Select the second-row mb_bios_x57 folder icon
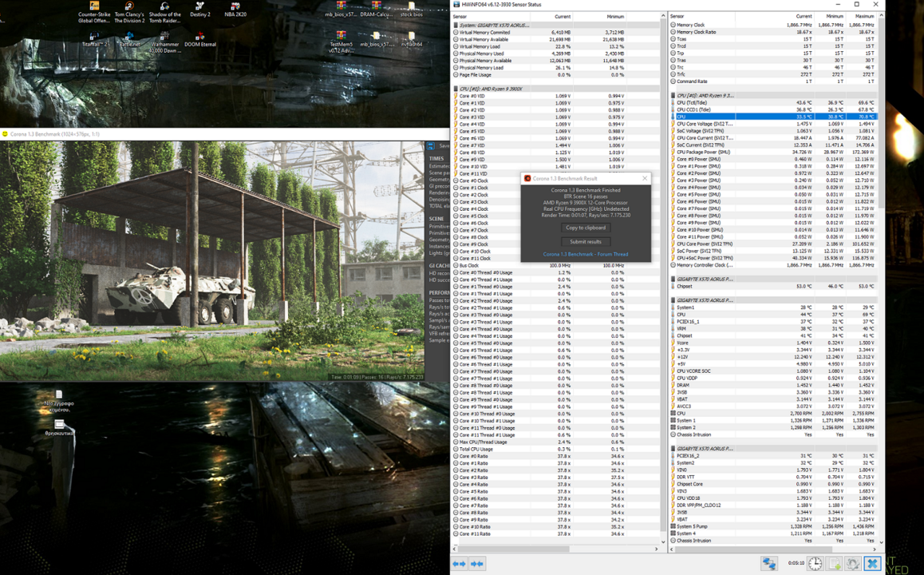The height and width of the screenshot is (575, 924). pos(376,39)
